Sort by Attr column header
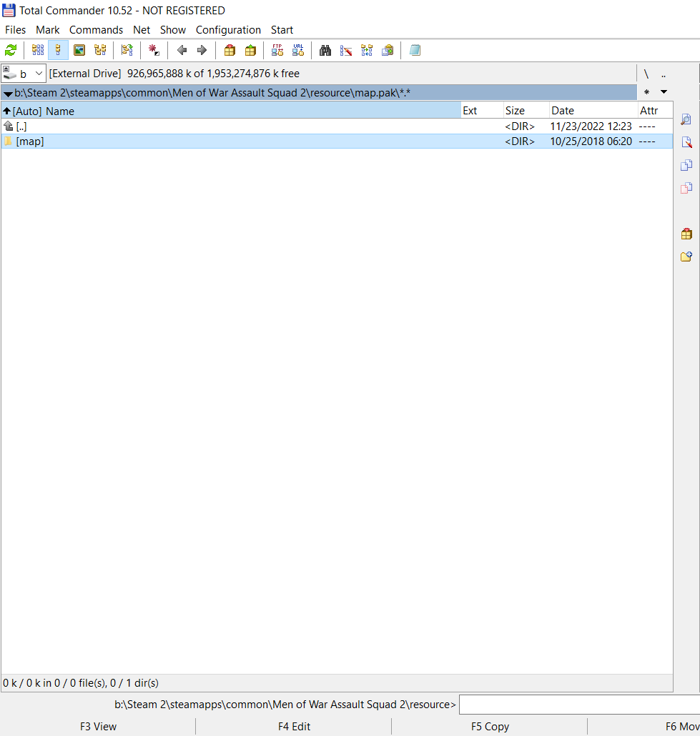This screenshot has width=700, height=736. click(656, 111)
